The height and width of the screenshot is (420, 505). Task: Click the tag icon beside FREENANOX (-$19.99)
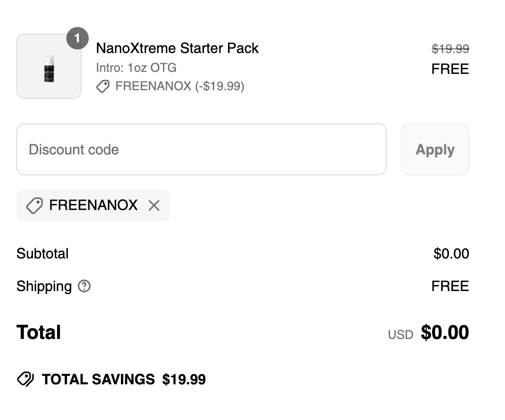tap(103, 87)
